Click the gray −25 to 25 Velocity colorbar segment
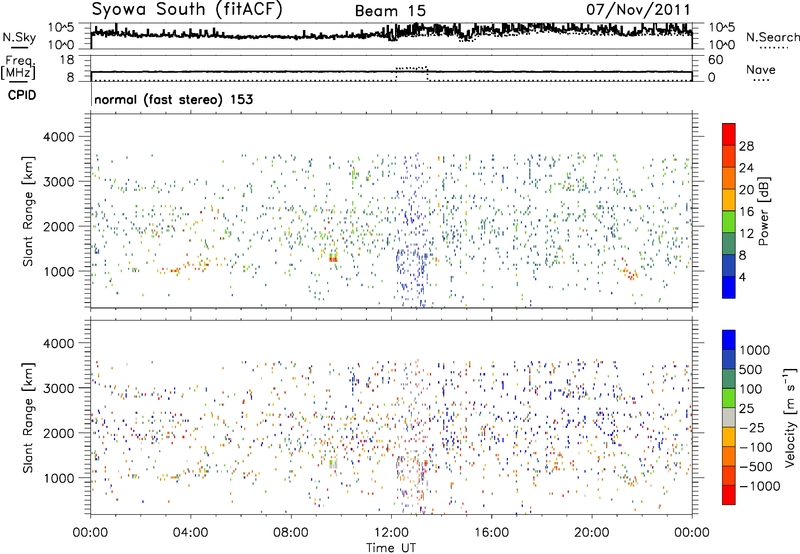 (729, 418)
